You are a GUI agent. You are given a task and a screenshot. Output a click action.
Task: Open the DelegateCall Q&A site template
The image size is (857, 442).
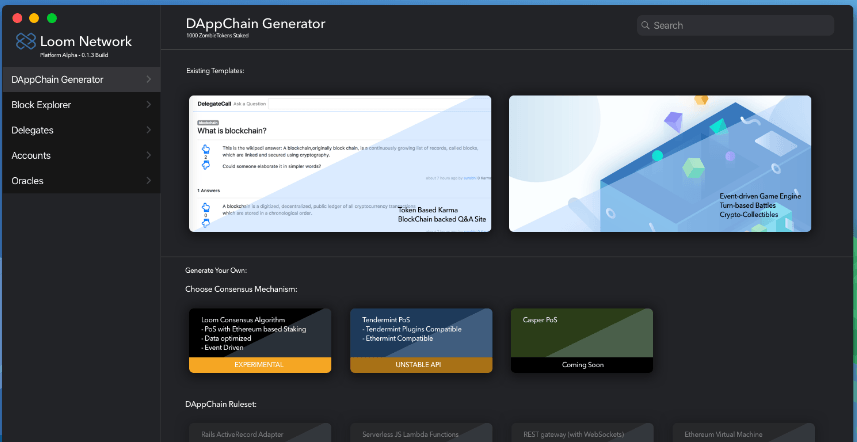[x=340, y=164]
